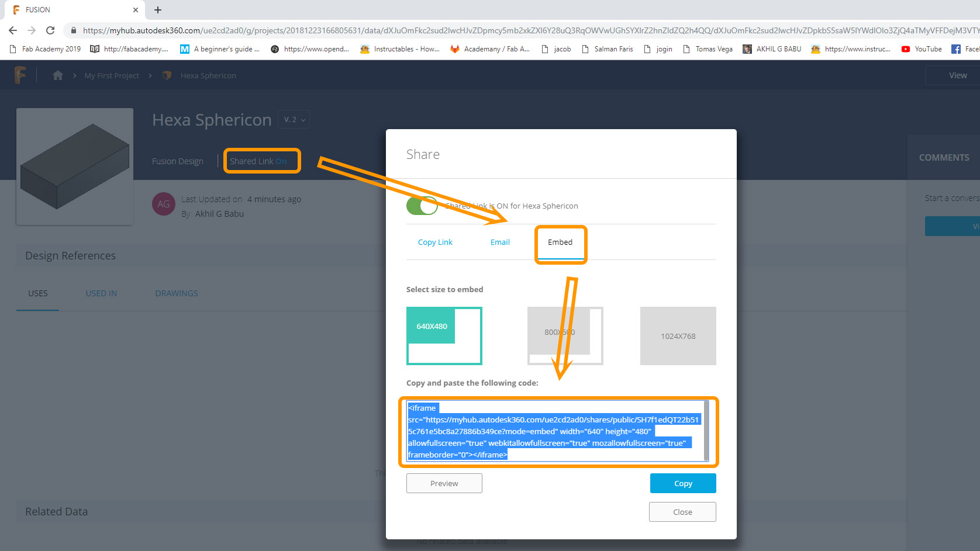Image resolution: width=980 pixels, height=551 pixels.
Task: Open the Fab Academy 2019 bookmark
Action: click(46, 49)
